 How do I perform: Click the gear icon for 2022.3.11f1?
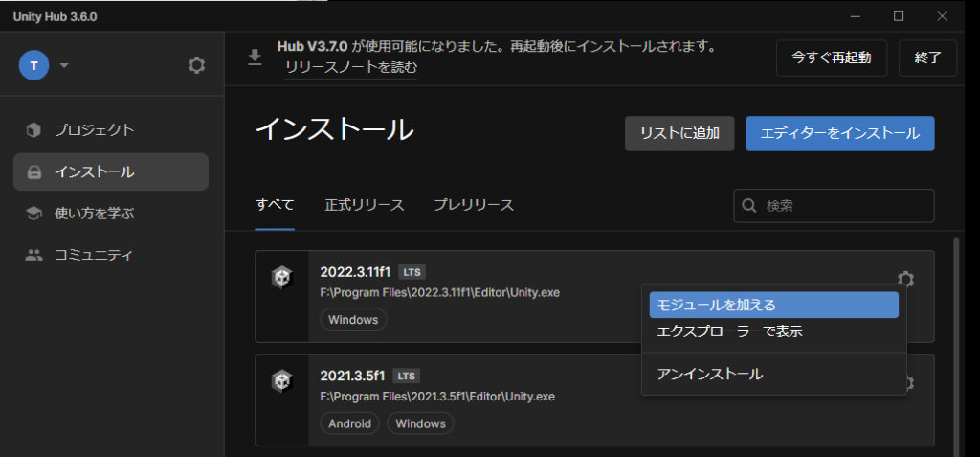905,279
